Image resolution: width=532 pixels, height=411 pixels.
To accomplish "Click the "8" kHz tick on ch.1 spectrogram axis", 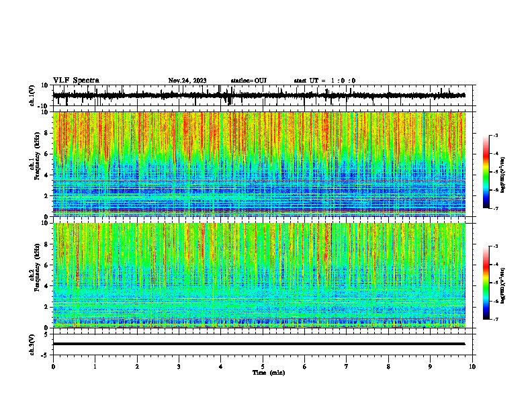I will 47,133.
